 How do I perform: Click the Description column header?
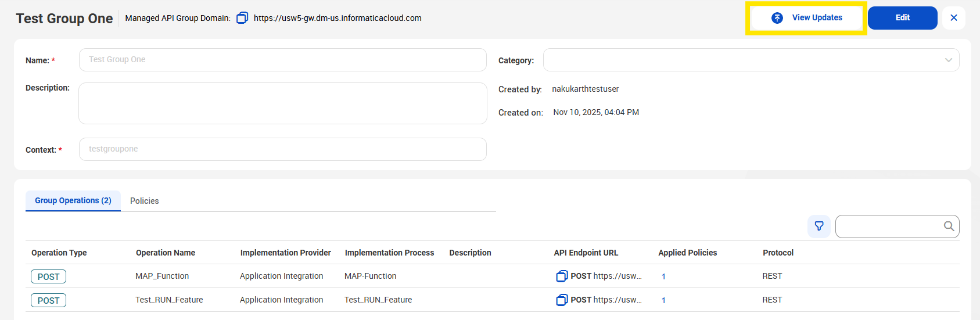coord(471,253)
